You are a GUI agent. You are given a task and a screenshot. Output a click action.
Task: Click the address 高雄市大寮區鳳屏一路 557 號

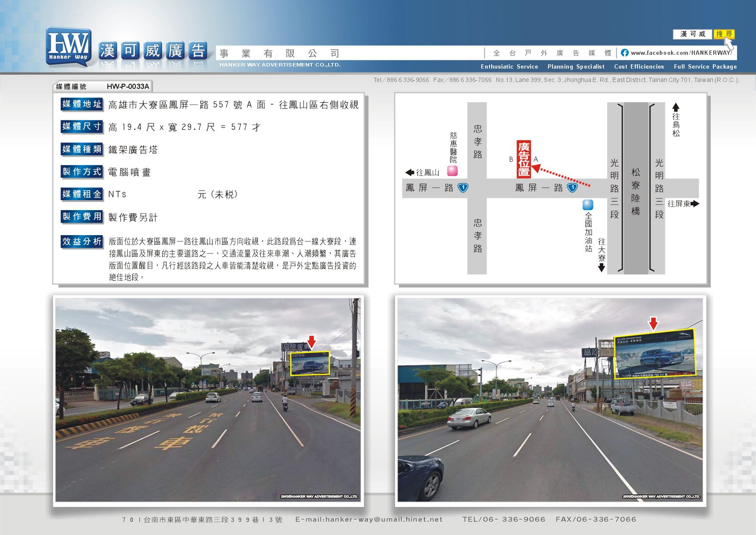(x=176, y=105)
